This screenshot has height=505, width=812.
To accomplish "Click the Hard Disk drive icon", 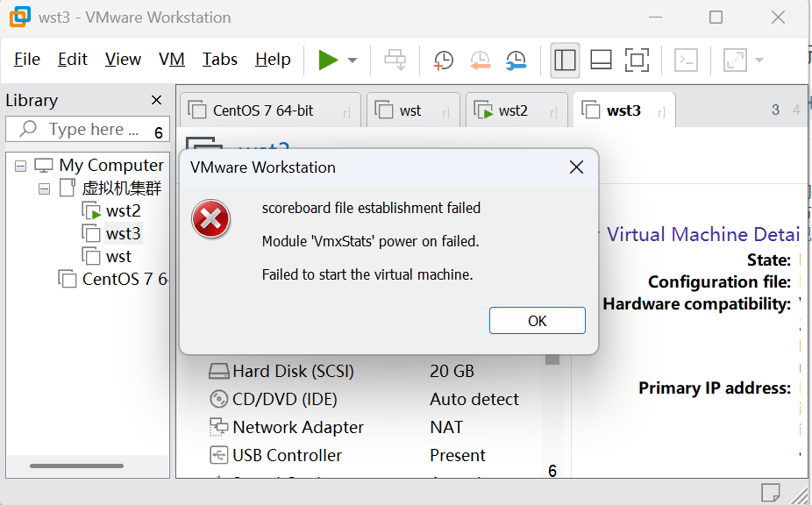I will [x=218, y=371].
